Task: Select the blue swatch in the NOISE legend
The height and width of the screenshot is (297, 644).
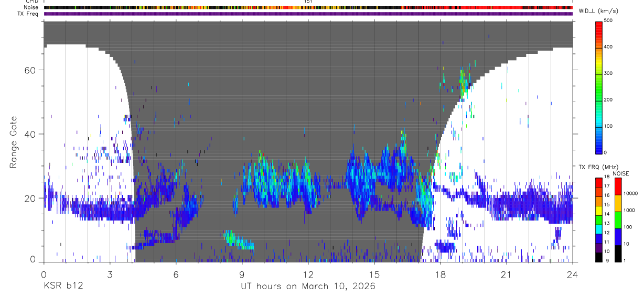Action: coord(618,237)
